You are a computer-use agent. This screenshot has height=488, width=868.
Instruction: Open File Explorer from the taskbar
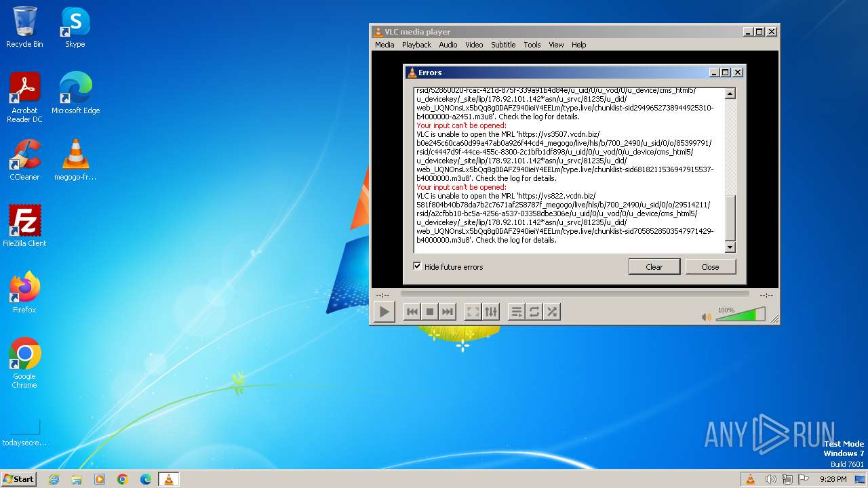(77, 479)
